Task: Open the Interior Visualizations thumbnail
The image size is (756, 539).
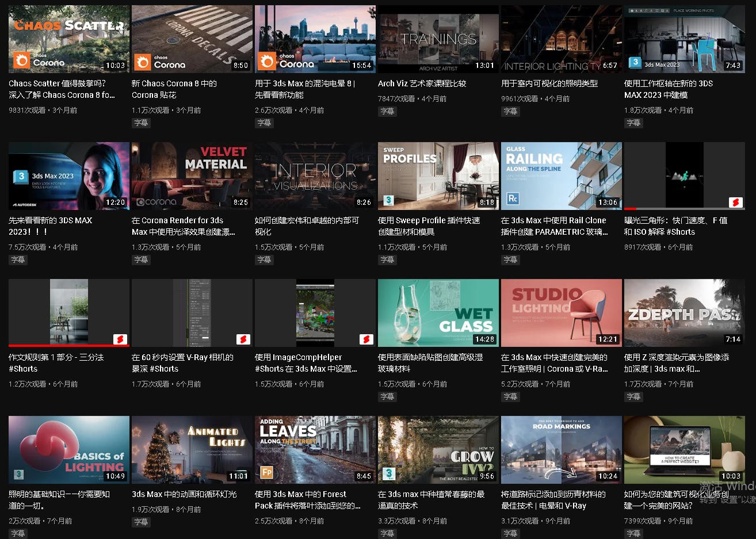Action: click(315, 176)
